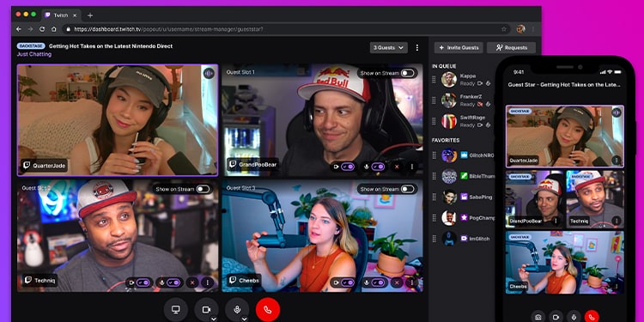644x322 pixels.
Task: Open the browser profile avatar
Action: tap(521, 29)
